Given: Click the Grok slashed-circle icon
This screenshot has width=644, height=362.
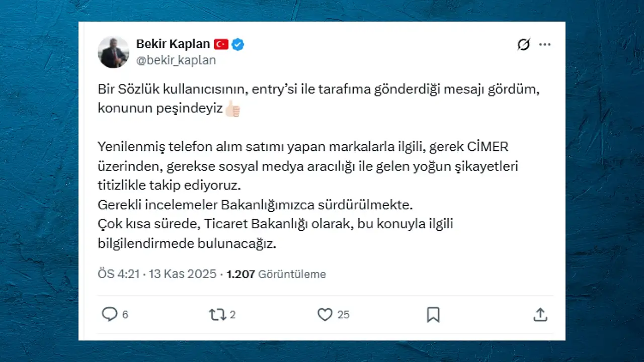Looking at the screenshot, I should tap(524, 45).
